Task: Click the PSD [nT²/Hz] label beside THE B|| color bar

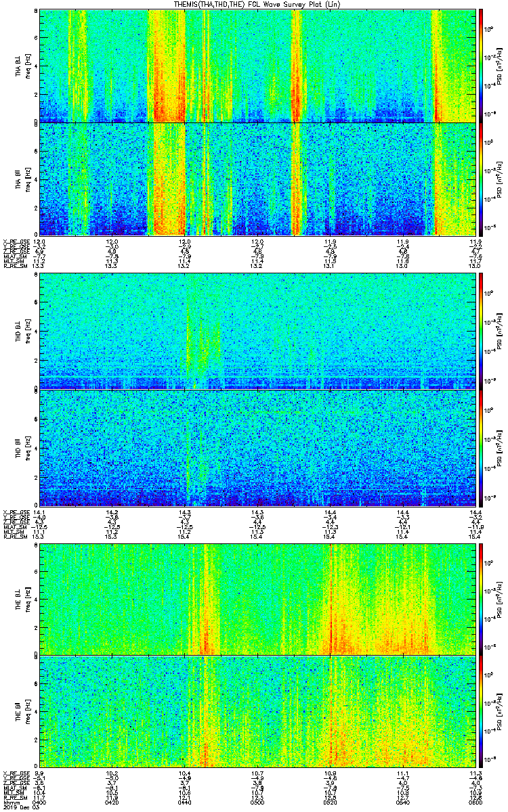Action: tap(499, 713)
